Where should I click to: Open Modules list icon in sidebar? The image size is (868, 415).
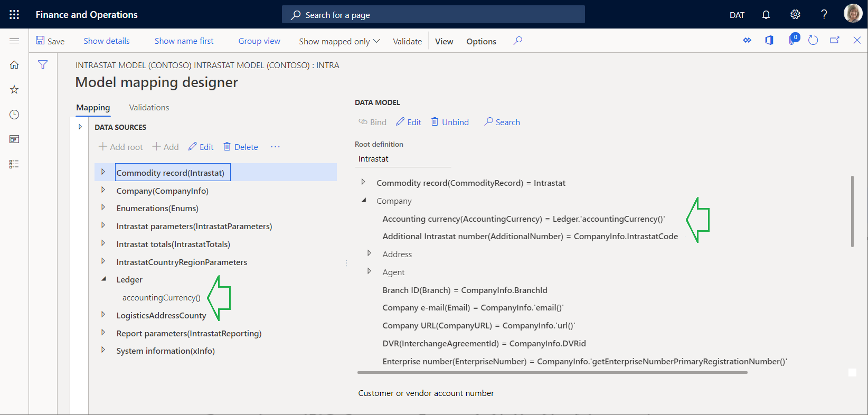[14, 164]
